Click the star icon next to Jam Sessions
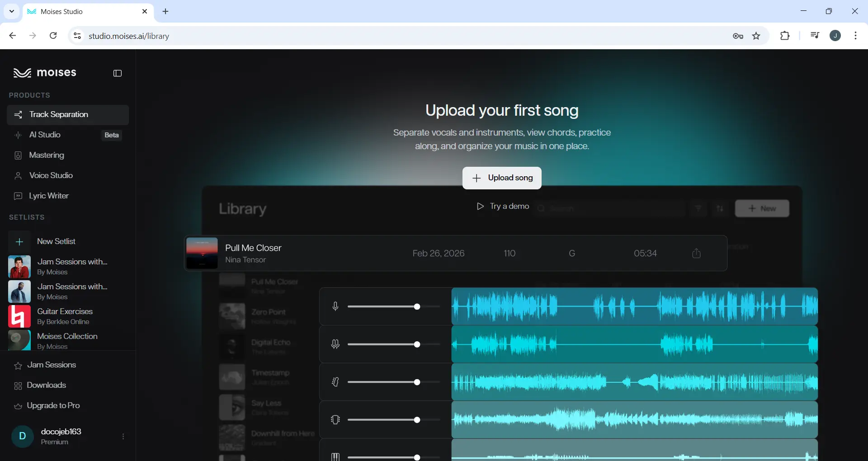This screenshot has height=461, width=868. pyautogui.click(x=18, y=366)
